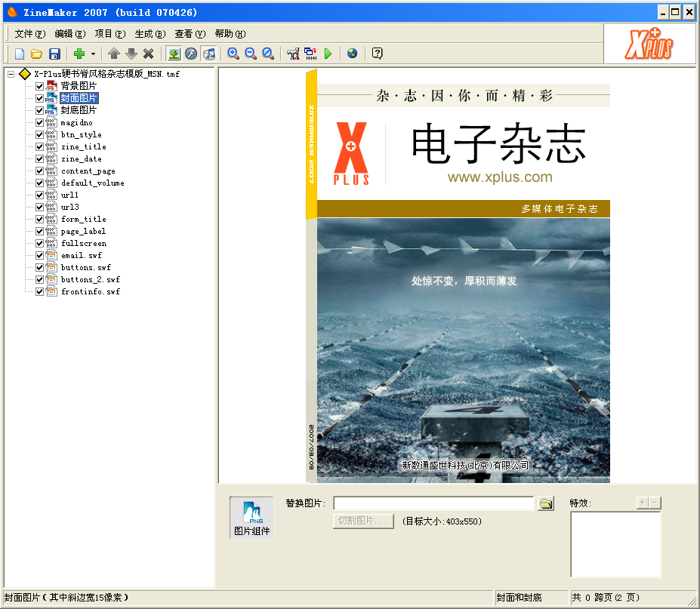Click the green plus Add icon
Viewport: 700px width, 609px height.
coord(79,54)
